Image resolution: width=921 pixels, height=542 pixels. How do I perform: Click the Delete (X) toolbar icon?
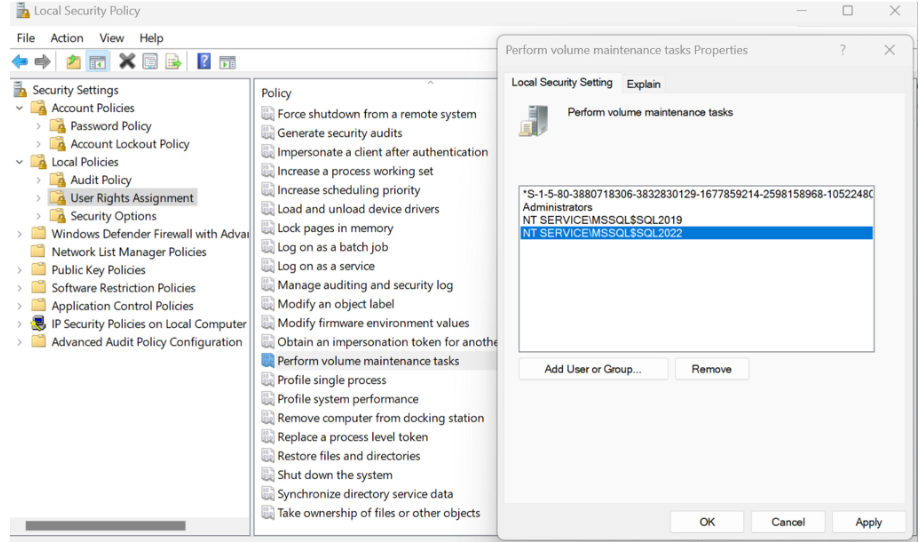(127, 62)
